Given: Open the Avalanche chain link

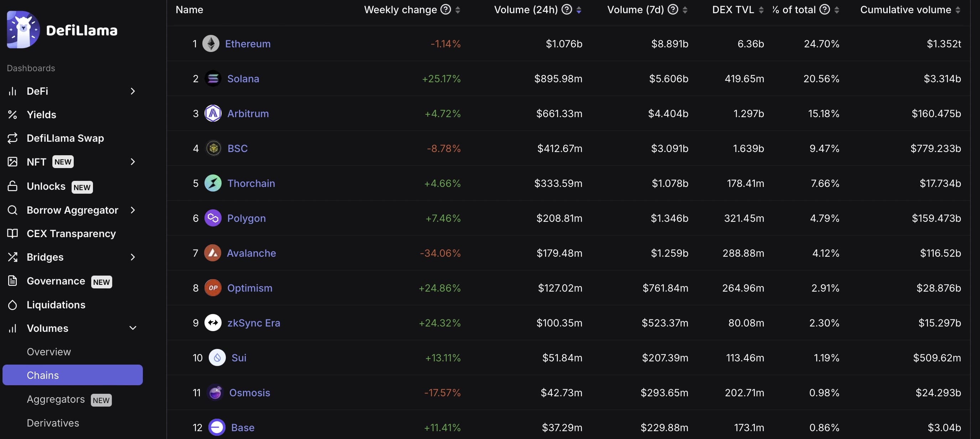Looking at the screenshot, I should coord(252,253).
